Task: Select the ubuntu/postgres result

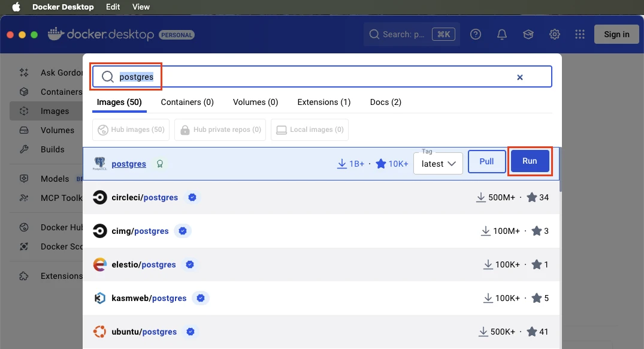Action: point(321,332)
